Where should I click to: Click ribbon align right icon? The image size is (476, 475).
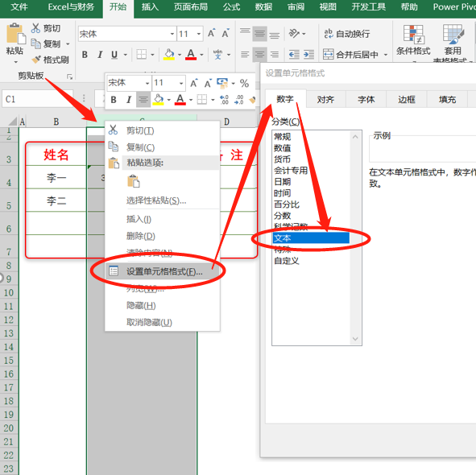point(275,55)
